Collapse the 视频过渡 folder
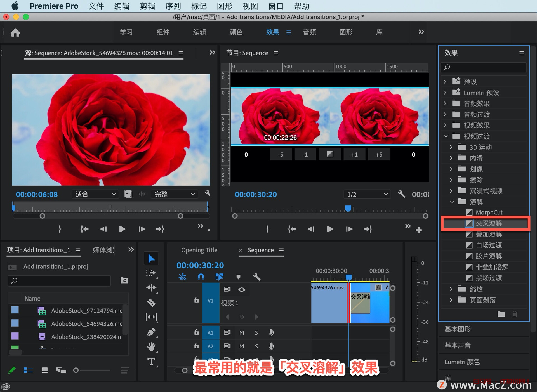Image resolution: width=537 pixels, height=392 pixels. point(446,136)
